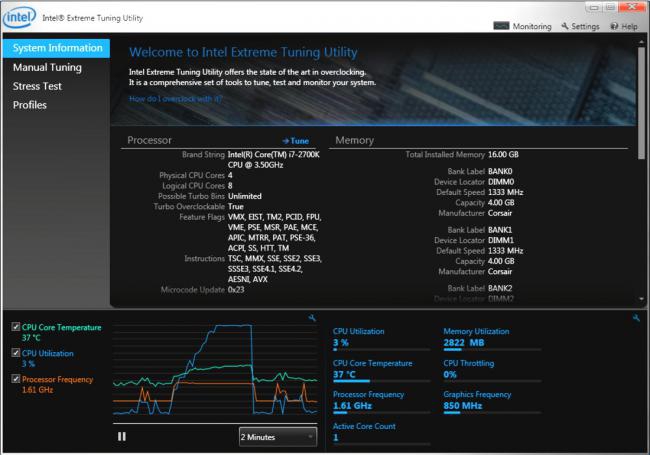Open the Profiles section
The width and height of the screenshot is (650, 455).
click(x=29, y=105)
